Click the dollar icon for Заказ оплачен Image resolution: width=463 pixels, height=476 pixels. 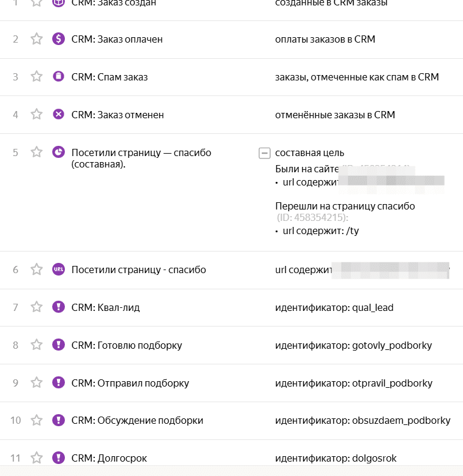(x=58, y=39)
